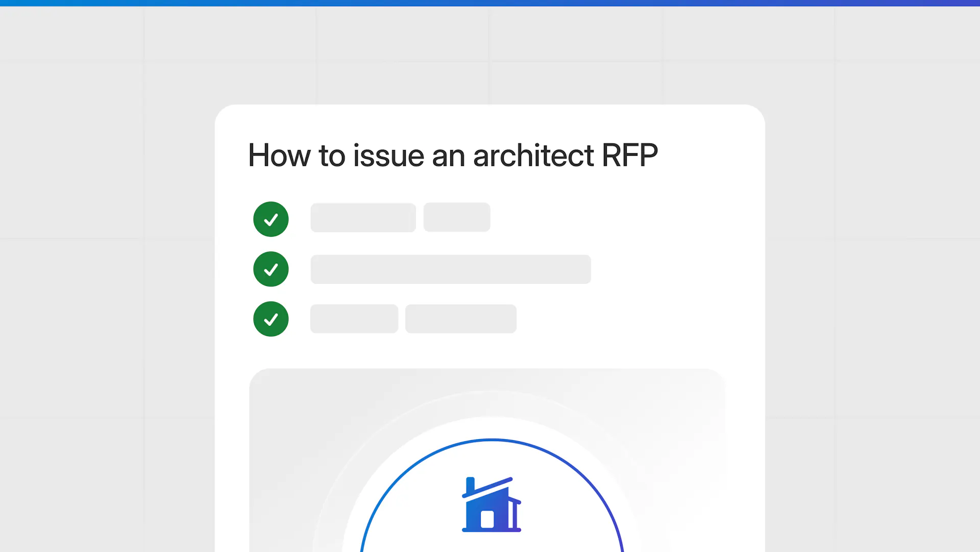Click the last green checkmark circle
The image size is (980, 552).
(271, 319)
